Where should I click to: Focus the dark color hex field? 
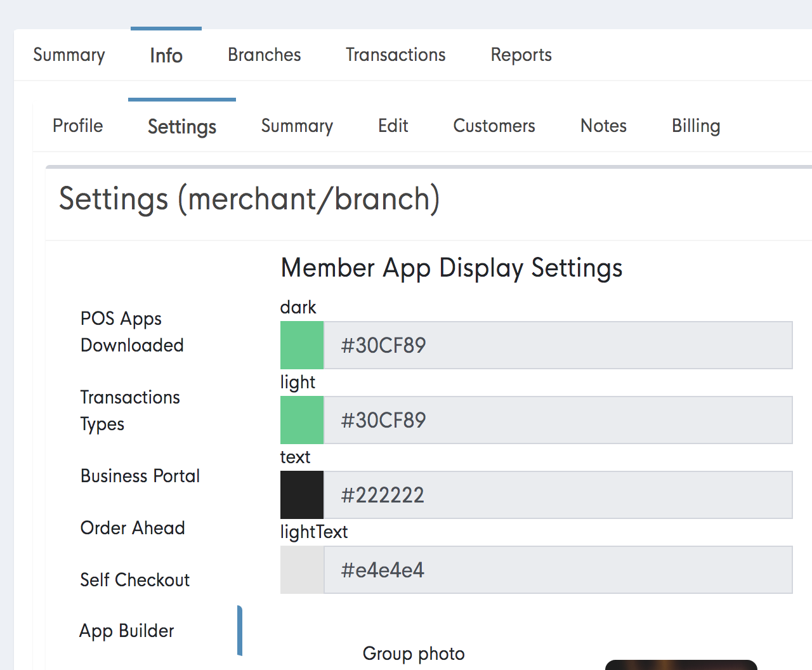click(558, 345)
